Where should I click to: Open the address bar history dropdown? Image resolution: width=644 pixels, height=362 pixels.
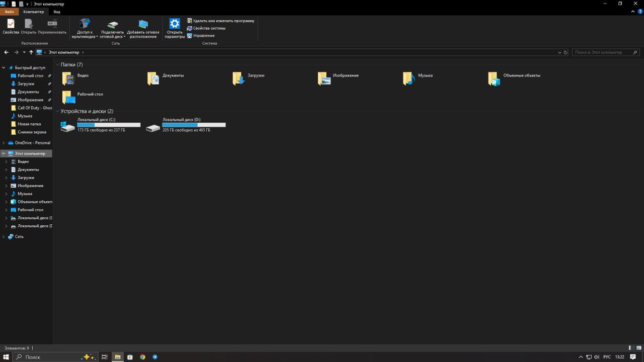click(x=559, y=52)
